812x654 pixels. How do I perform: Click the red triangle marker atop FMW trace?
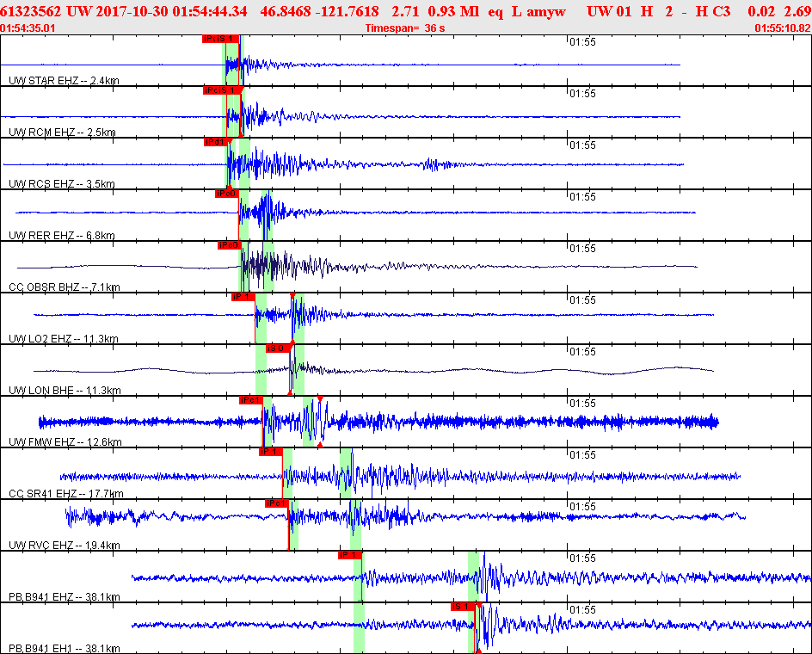pyautogui.click(x=320, y=398)
